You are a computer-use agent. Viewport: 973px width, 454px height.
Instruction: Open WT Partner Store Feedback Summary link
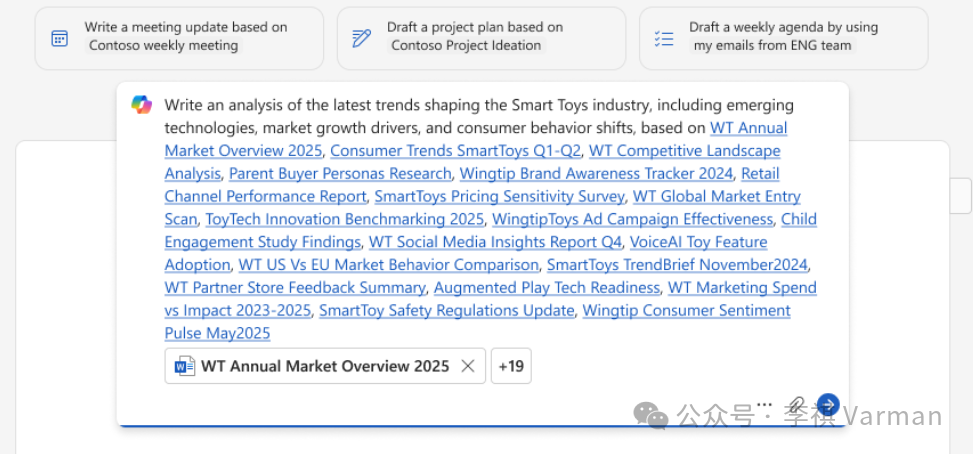[x=295, y=288]
